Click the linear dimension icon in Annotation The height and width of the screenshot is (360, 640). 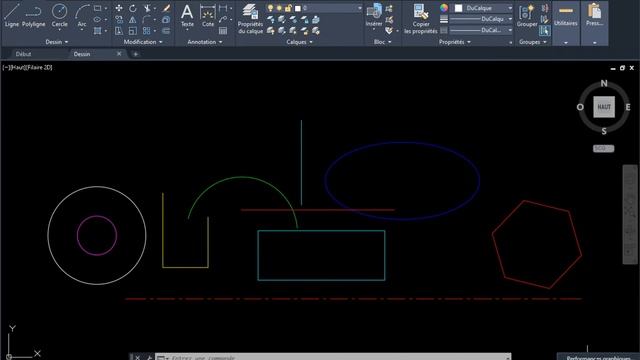[223, 8]
